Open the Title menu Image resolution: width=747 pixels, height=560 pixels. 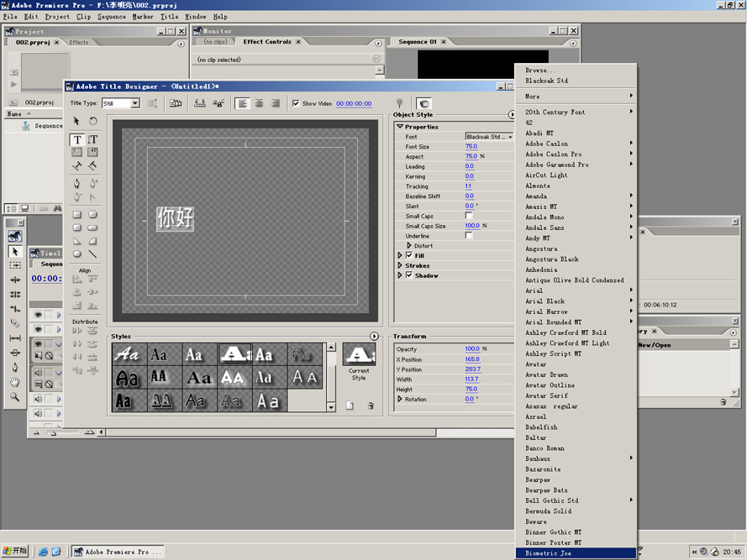[169, 17]
